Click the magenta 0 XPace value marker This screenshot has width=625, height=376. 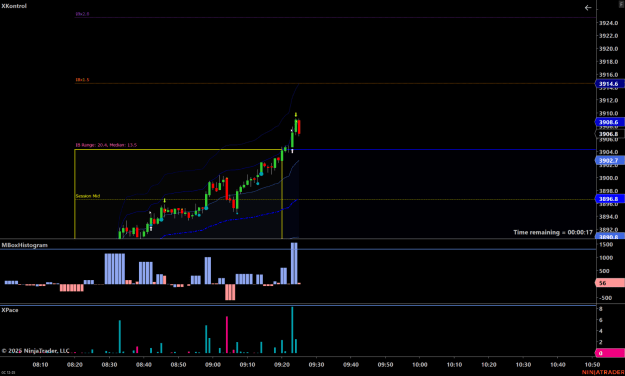click(x=609, y=353)
